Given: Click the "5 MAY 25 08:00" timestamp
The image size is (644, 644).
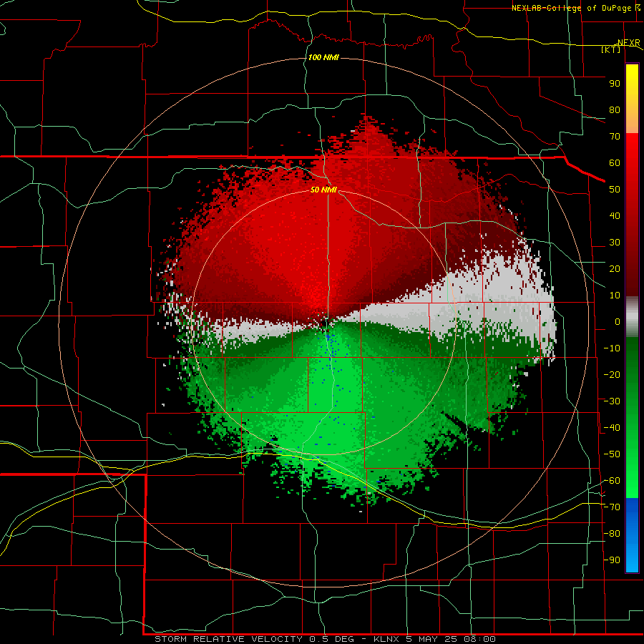Looking at the screenshot, I should (451, 639).
